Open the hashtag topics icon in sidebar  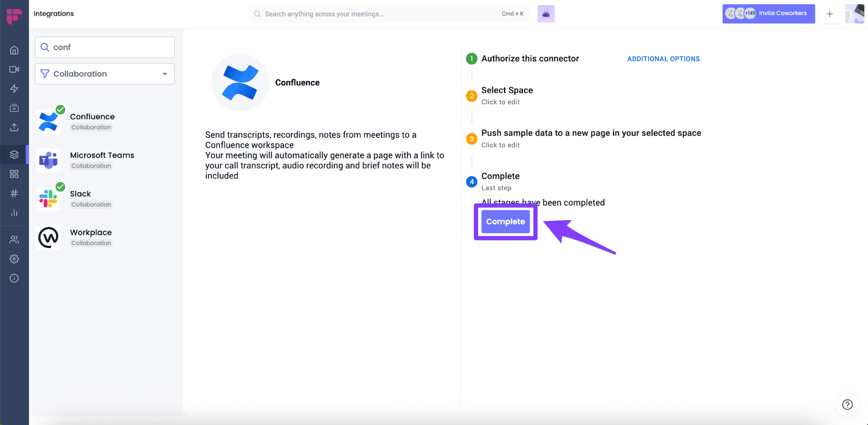[14, 194]
